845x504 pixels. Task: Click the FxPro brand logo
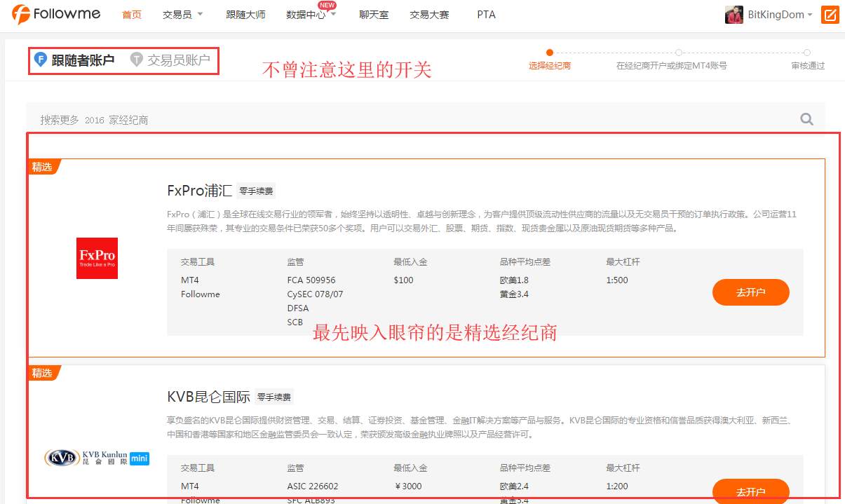click(97, 258)
